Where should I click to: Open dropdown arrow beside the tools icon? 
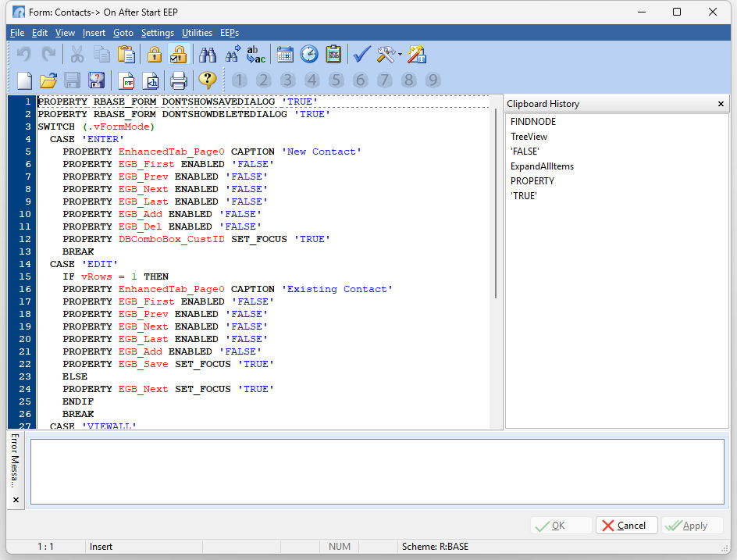[400, 55]
